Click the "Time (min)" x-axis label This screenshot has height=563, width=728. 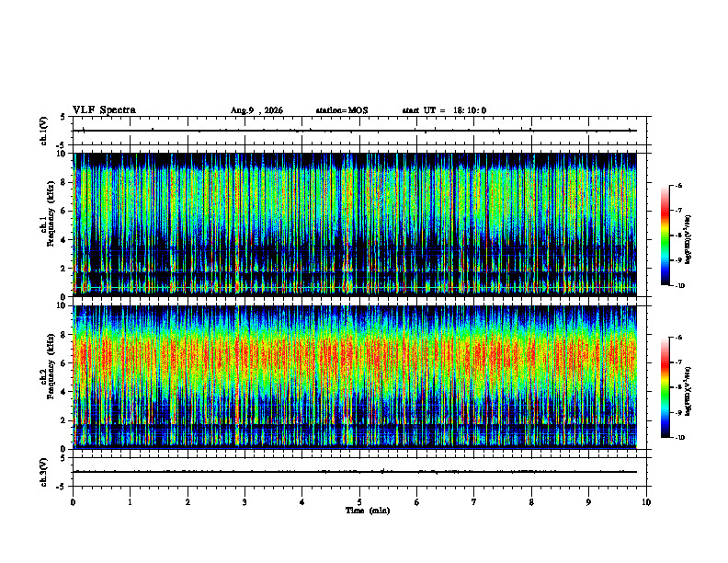click(x=368, y=511)
